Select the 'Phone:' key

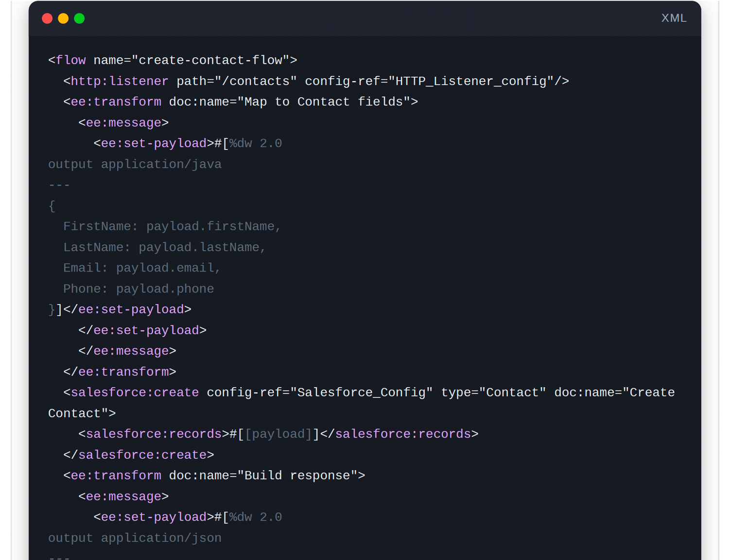[86, 289]
